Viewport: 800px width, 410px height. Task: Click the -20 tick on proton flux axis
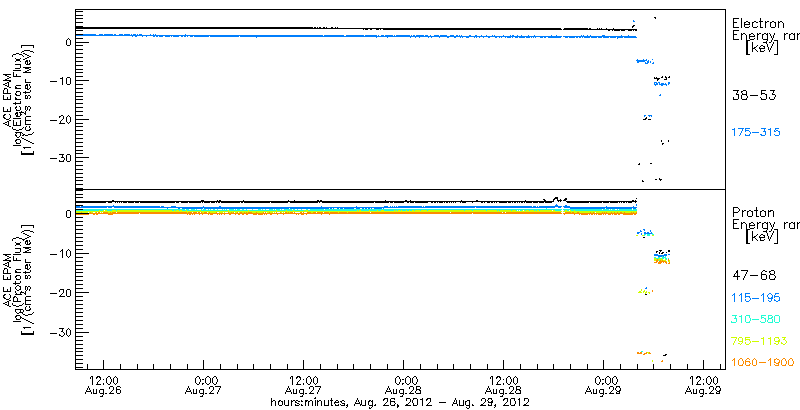pyautogui.click(x=60, y=292)
